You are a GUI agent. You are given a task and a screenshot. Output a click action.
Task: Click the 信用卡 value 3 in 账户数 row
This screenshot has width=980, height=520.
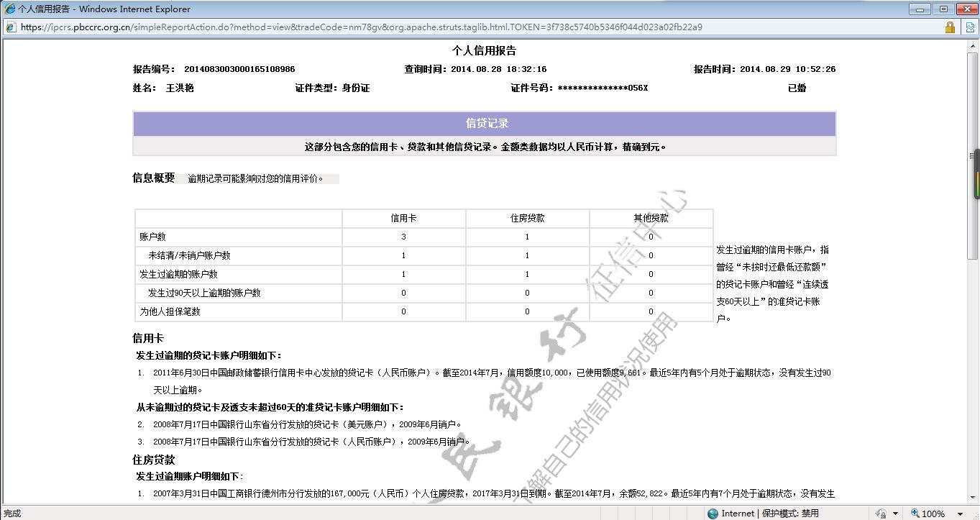[403, 237]
